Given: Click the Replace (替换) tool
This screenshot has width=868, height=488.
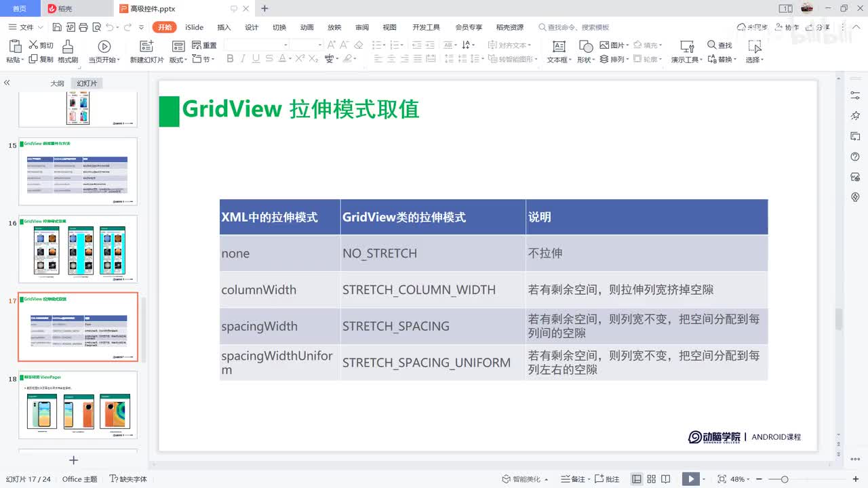Looking at the screenshot, I should (722, 60).
